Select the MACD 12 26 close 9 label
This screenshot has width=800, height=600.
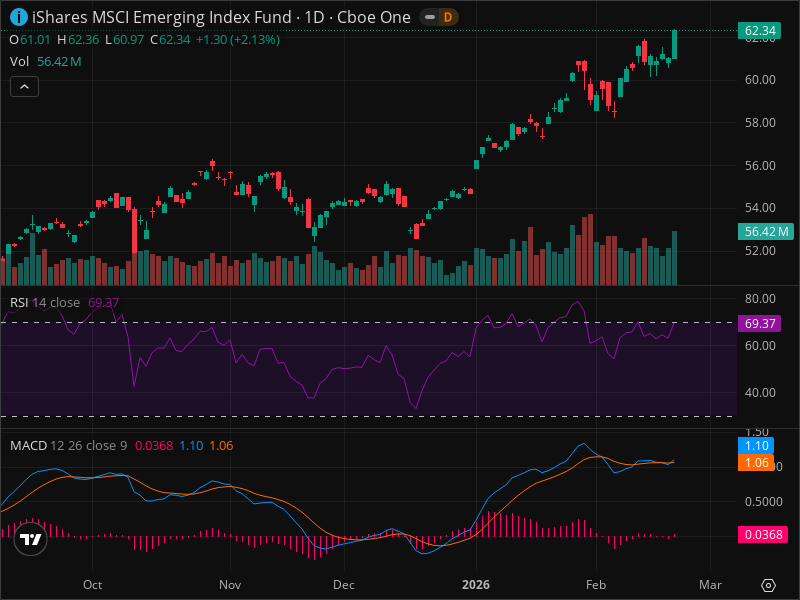(x=68, y=445)
